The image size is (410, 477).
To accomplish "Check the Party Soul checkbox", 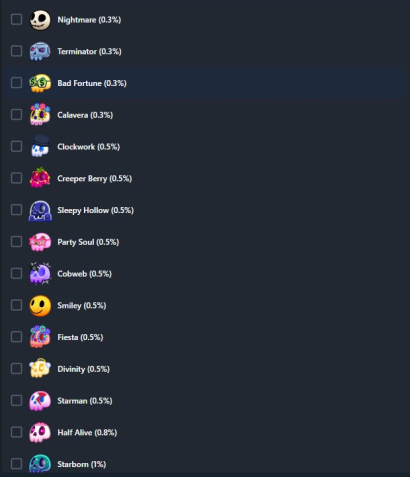I will tap(16, 242).
